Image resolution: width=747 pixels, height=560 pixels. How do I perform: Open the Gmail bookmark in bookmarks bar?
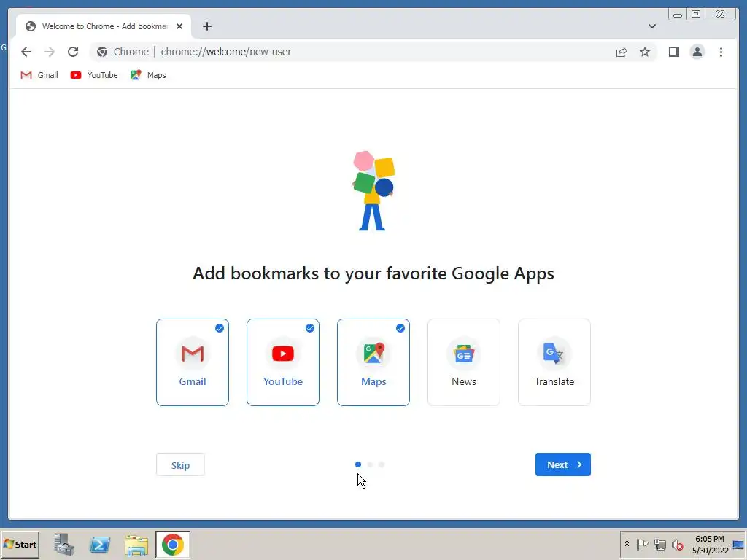click(x=39, y=75)
